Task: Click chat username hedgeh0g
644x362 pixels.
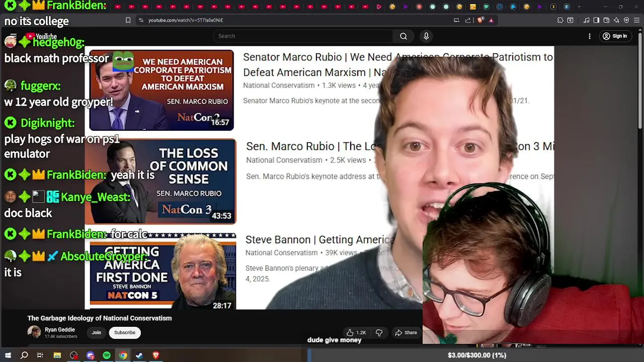Action: point(58,42)
